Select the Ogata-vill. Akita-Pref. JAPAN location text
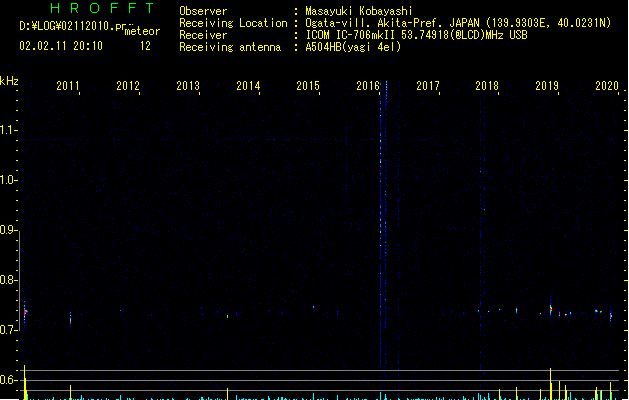 point(458,23)
